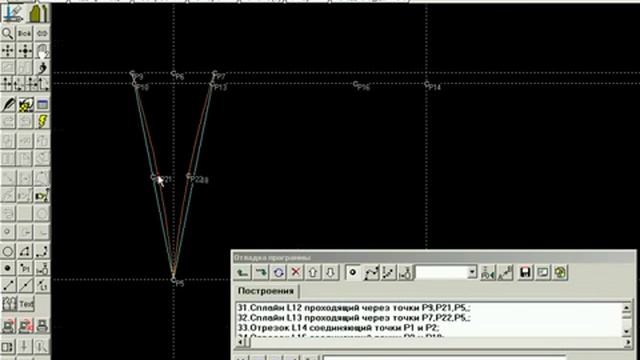Click the constructions list scroll down arrow

(627, 331)
